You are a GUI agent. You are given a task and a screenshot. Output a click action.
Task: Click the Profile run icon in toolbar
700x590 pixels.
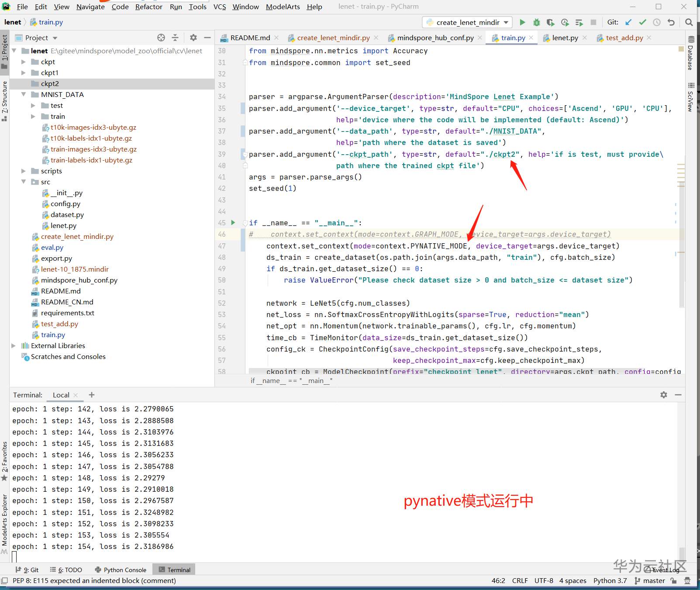tap(565, 22)
